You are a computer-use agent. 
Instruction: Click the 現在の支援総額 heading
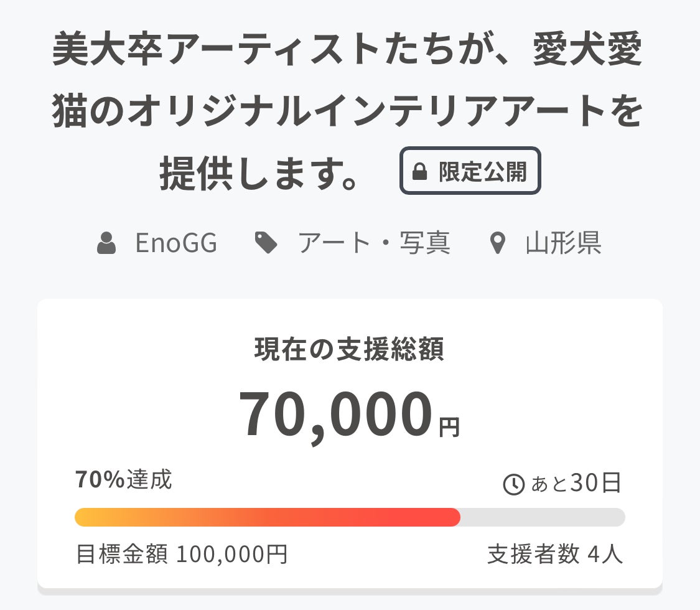350,350
